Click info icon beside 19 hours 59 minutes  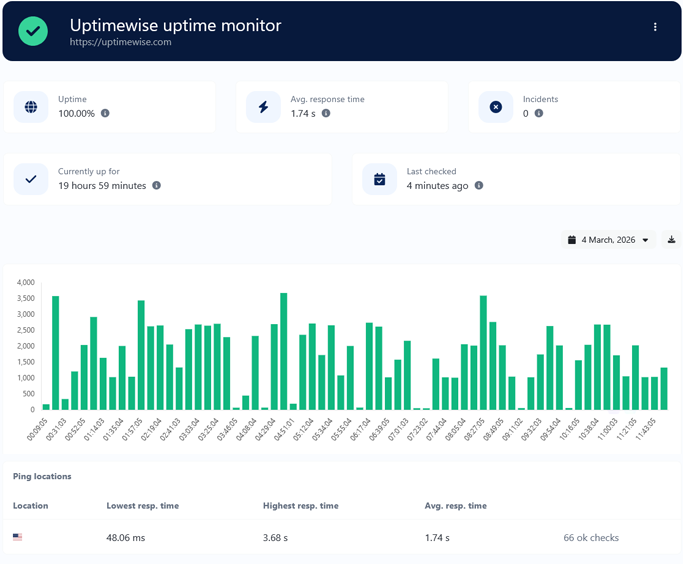coord(156,186)
